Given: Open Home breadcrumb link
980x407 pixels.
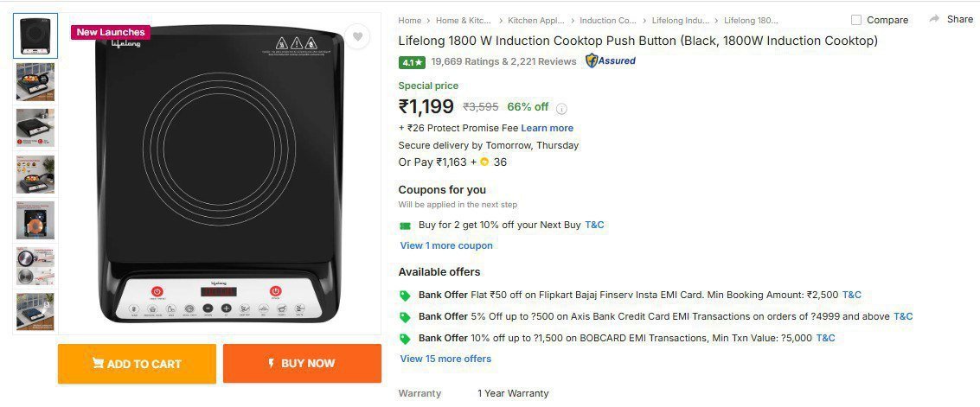Looking at the screenshot, I should pyautogui.click(x=409, y=20).
